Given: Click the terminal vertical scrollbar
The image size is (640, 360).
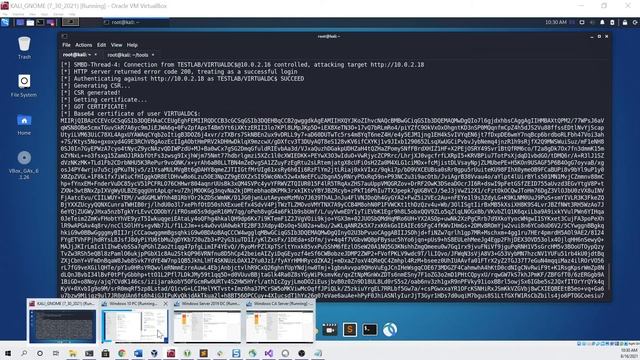Looking at the screenshot, I should point(608,278).
